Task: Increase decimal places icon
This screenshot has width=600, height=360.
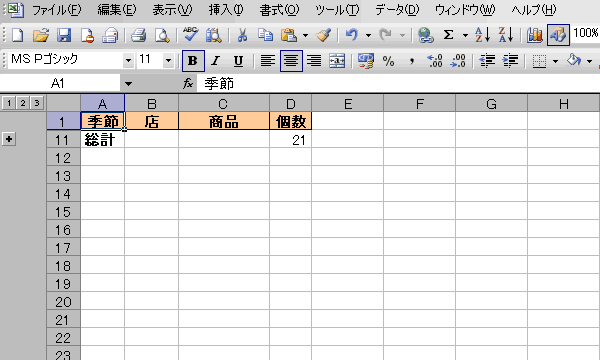Action: (435, 61)
